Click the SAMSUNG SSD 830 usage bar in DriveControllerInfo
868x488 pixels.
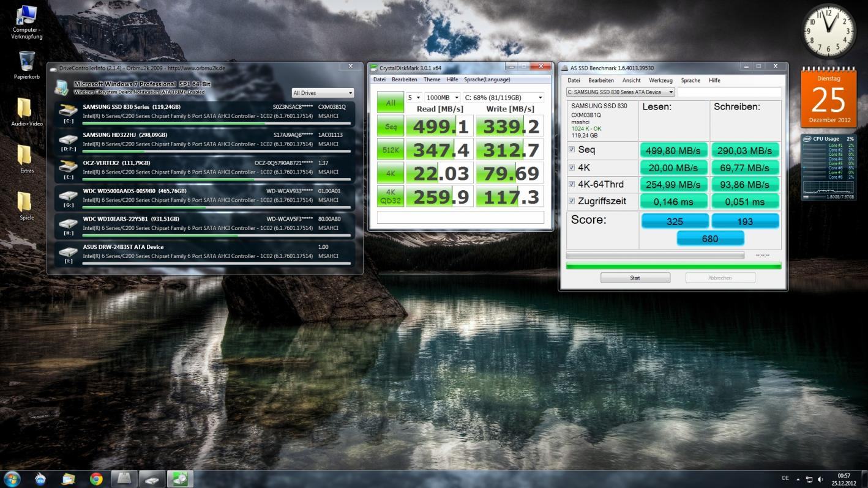(216, 123)
